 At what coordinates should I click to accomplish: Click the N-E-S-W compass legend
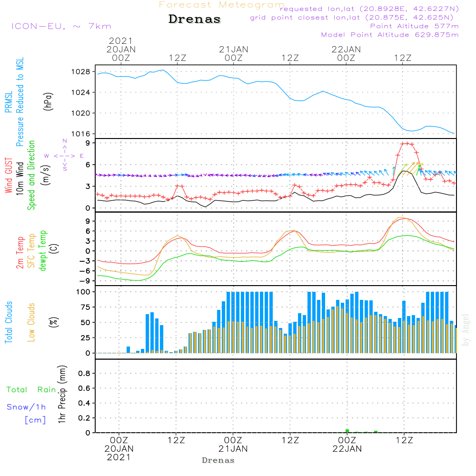coord(64,155)
